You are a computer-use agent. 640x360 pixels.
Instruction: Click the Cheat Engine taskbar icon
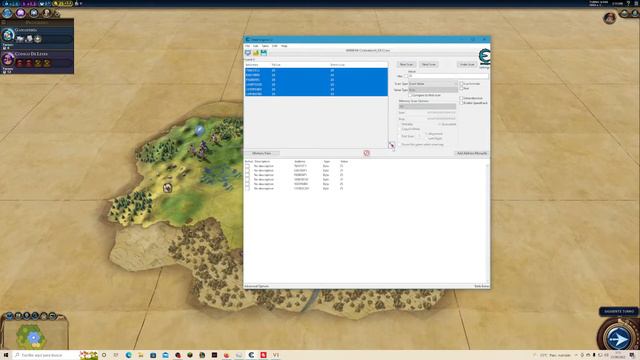tap(251, 355)
